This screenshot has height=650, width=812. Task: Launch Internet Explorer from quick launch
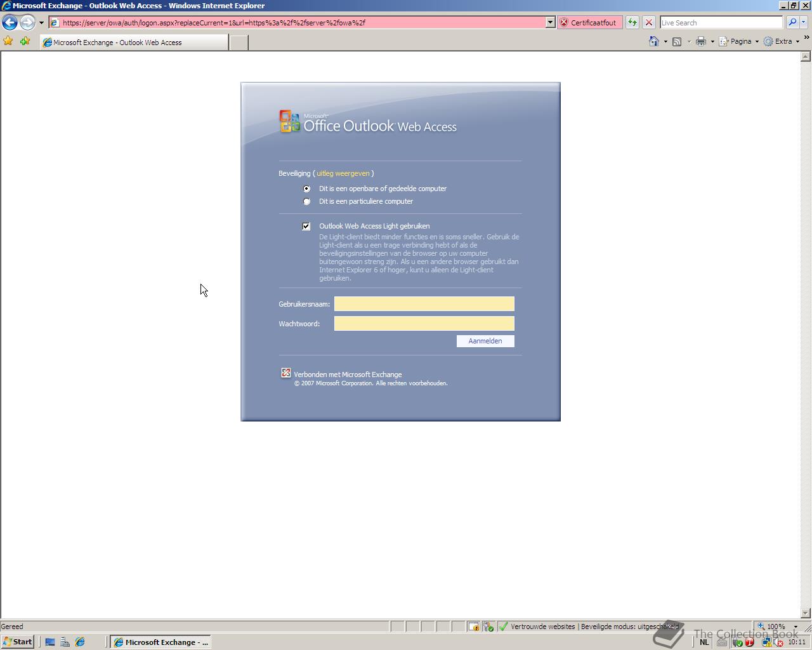pyautogui.click(x=80, y=642)
